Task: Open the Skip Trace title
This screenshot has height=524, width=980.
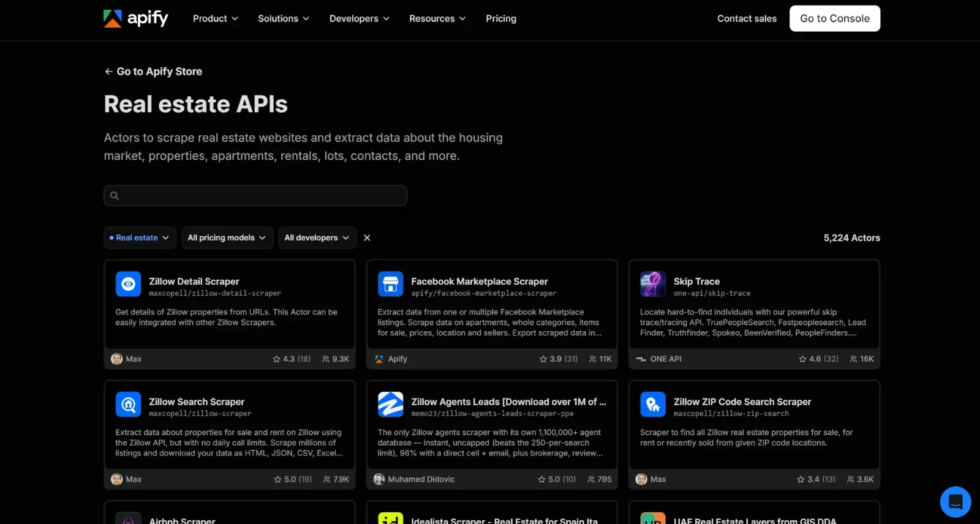Action: pos(696,282)
